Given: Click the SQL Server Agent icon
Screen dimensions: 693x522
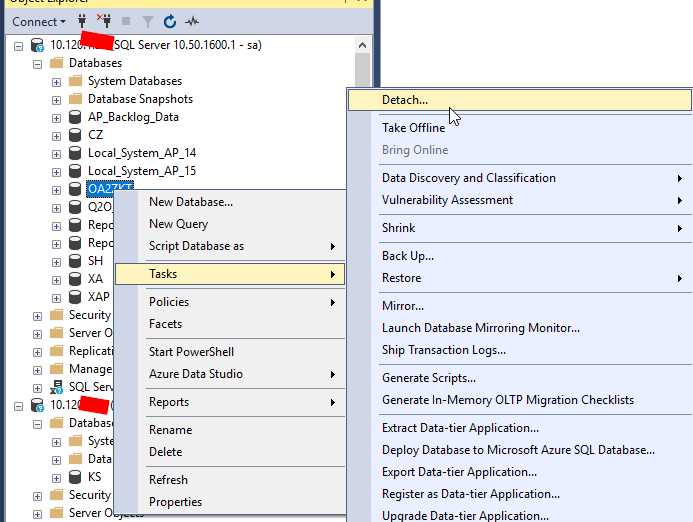Looking at the screenshot, I should pos(57,387).
